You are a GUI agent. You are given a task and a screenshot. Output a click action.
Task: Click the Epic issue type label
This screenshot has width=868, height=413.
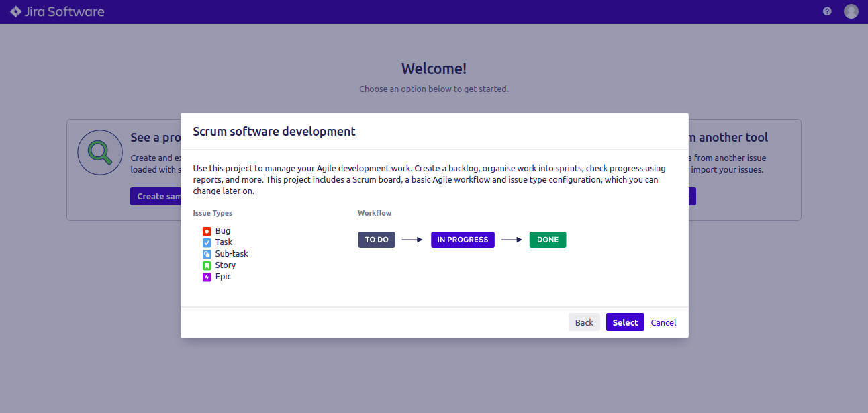click(224, 277)
